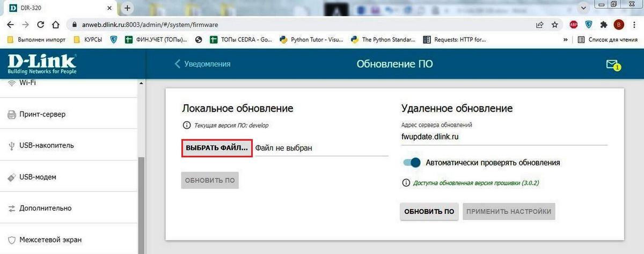This screenshot has height=254, width=644.
Task: Open the Chrome three-dot menu
Action: coord(634,24)
